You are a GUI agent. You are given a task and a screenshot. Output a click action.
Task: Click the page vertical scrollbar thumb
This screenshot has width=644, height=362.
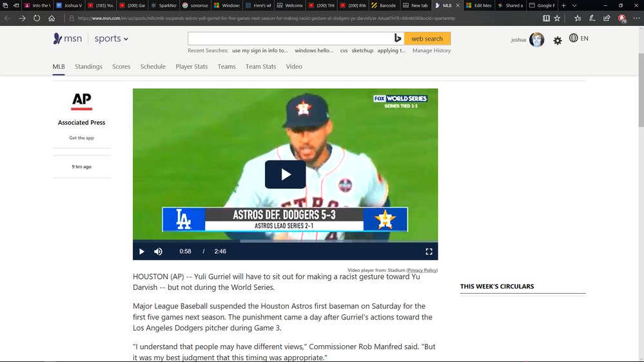(641, 90)
